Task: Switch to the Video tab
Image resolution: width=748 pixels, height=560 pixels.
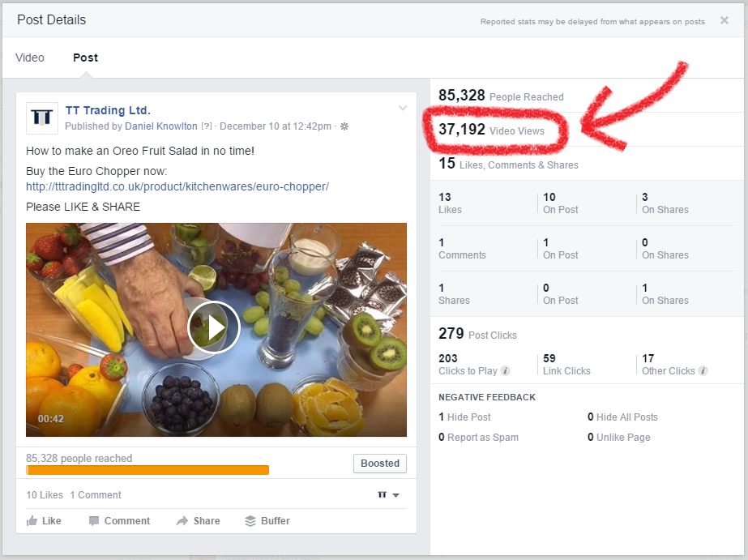Action: pos(30,58)
